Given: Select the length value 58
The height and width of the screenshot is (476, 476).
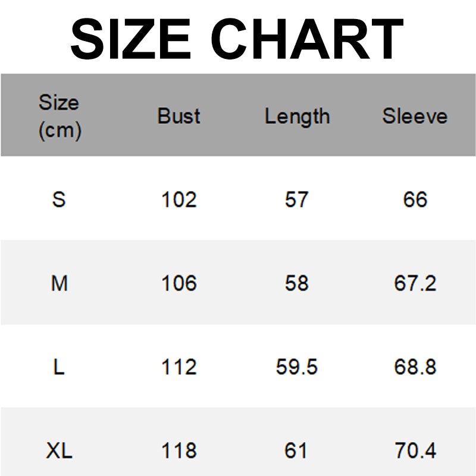Looking at the screenshot, I should point(296,283).
